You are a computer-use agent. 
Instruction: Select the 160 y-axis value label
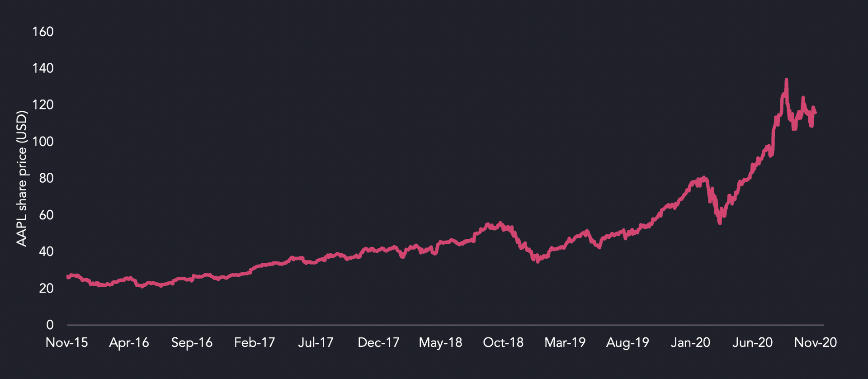point(43,32)
